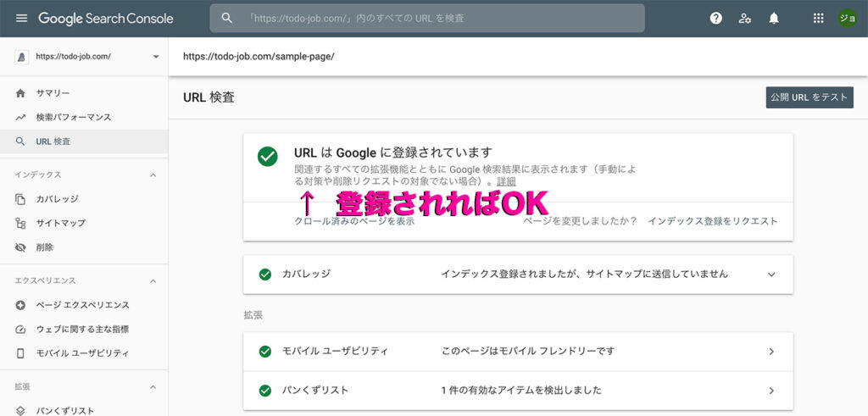Open users and permissions settings icon

(x=744, y=19)
